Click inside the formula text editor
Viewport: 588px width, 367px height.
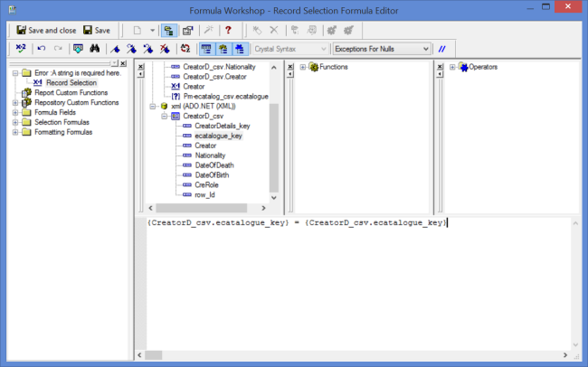click(x=362, y=289)
